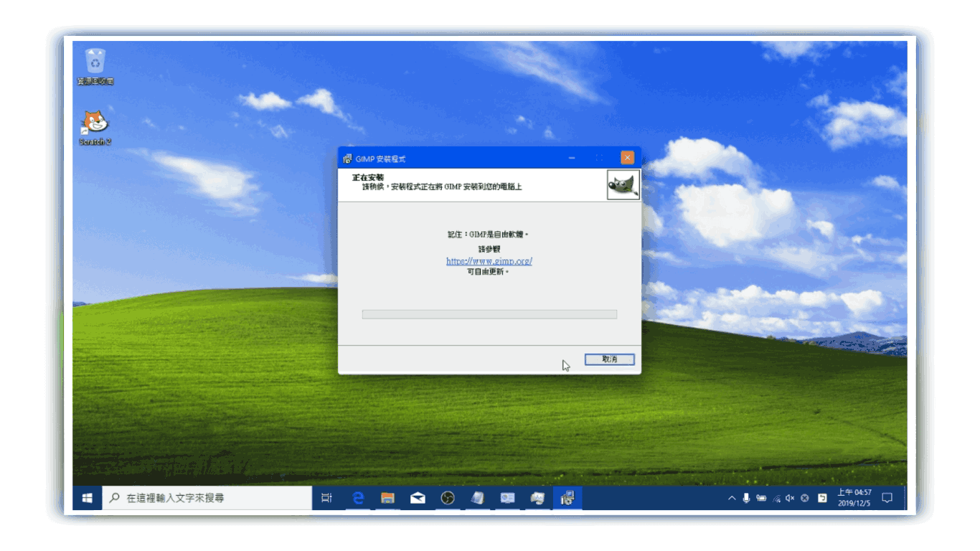Open the Windows Start menu
This screenshot has height=551, width=980.
coord(88,498)
